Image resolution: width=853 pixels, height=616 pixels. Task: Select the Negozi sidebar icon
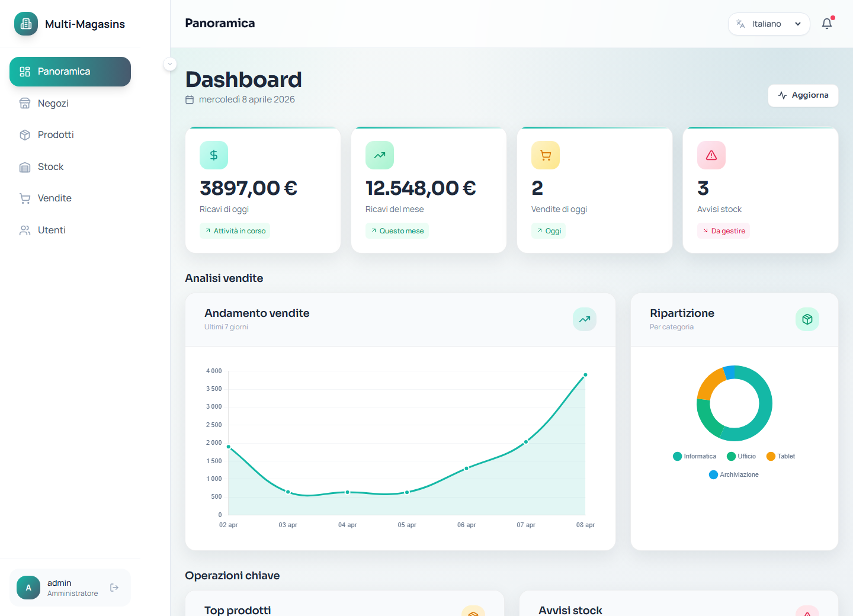coord(25,103)
